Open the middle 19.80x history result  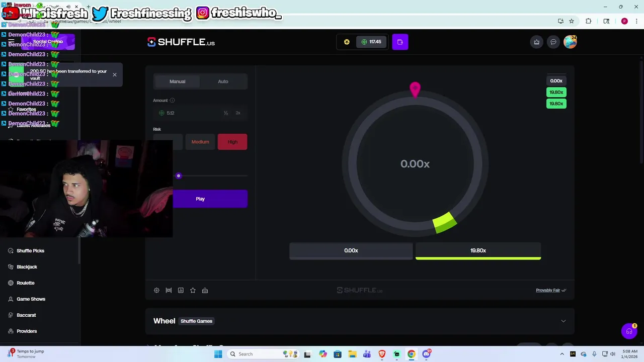pos(556,93)
